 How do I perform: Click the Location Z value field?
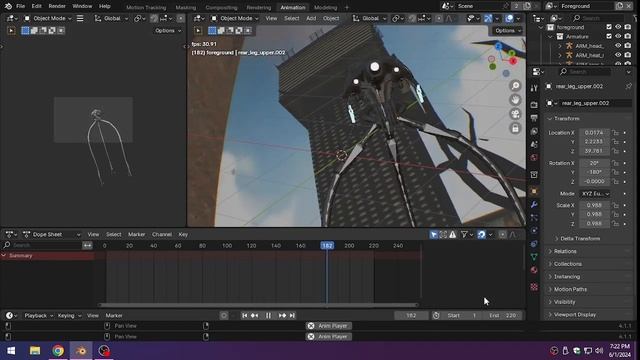coord(594,151)
